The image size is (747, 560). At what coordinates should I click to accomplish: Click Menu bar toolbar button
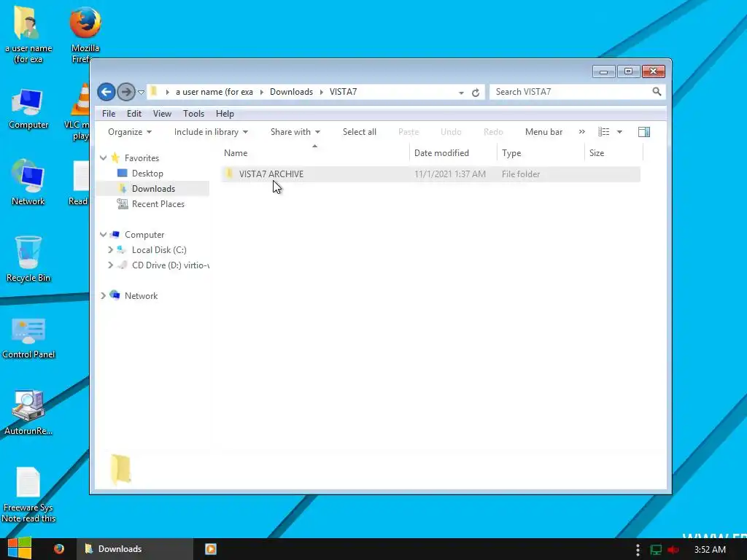(x=543, y=132)
